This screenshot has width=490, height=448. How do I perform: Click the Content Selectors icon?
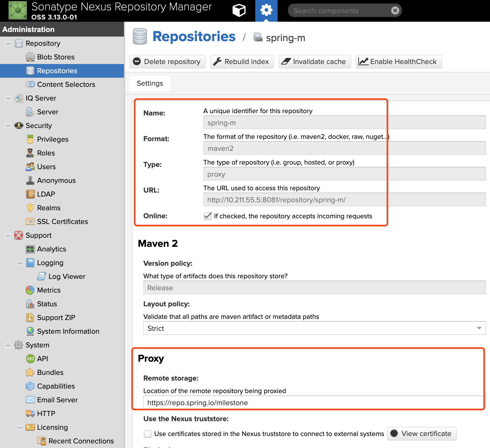pyautogui.click(x=30, y=85)
